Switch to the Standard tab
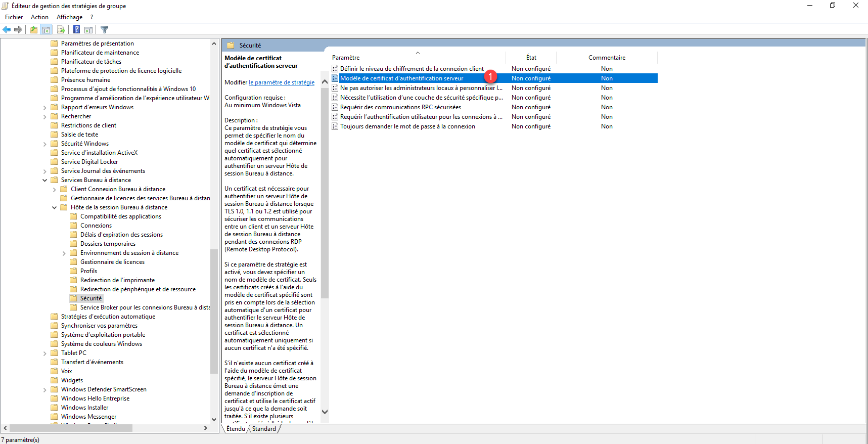Image resolution: width=868 pixels, height=444 pixels. pyautogui.click(x=264, y=429)
